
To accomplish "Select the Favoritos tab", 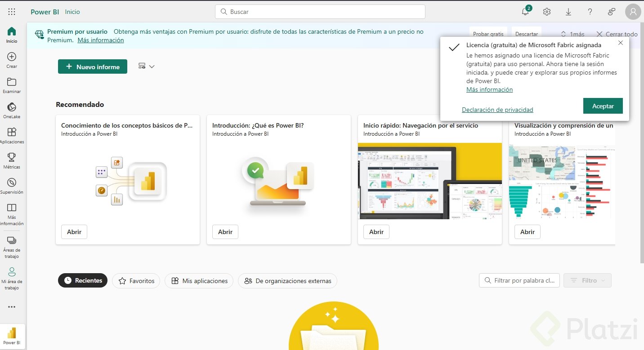I will (136, 281).
